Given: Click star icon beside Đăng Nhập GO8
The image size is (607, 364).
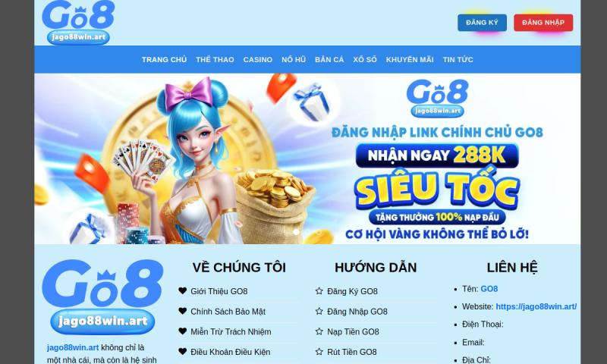Looking at the screenshot, I should [x=319, y=311].
